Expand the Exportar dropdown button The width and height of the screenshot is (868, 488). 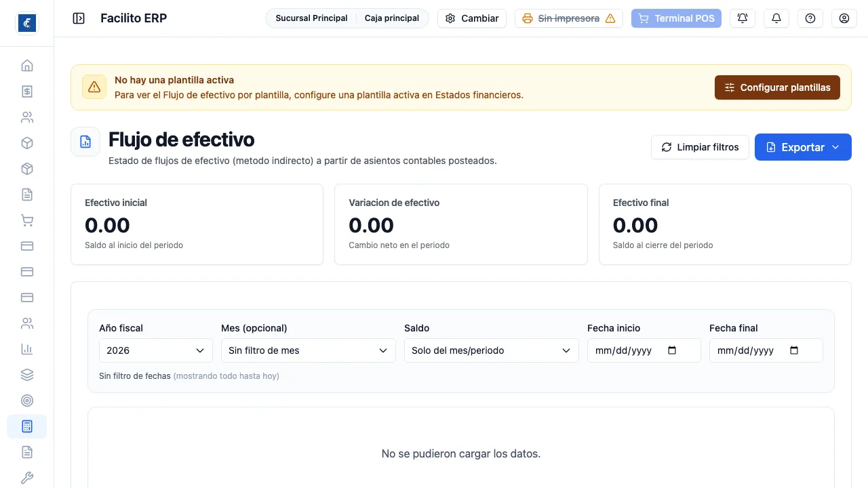pos(803,147)
